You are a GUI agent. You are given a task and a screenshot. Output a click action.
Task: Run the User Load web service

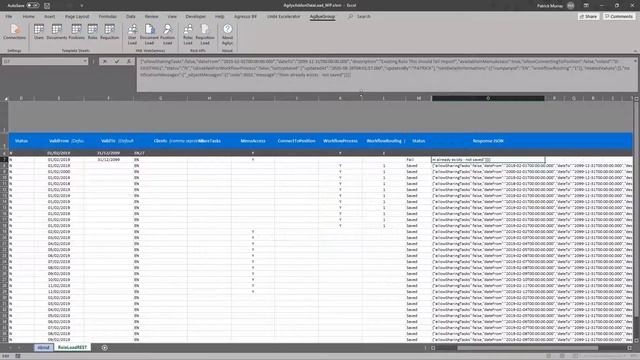(132, 34)
